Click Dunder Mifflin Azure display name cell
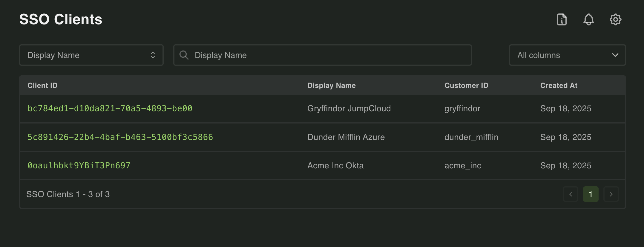 point(346,137)
